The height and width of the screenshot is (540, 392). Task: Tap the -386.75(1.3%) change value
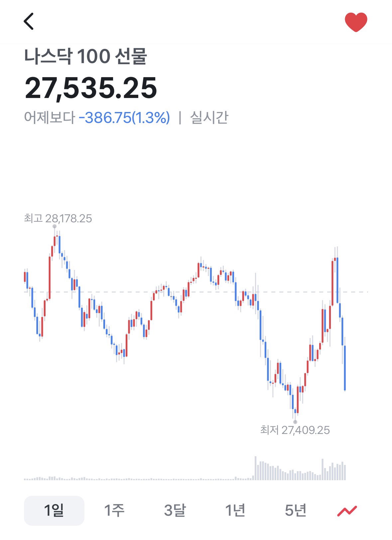pos(124,118)
